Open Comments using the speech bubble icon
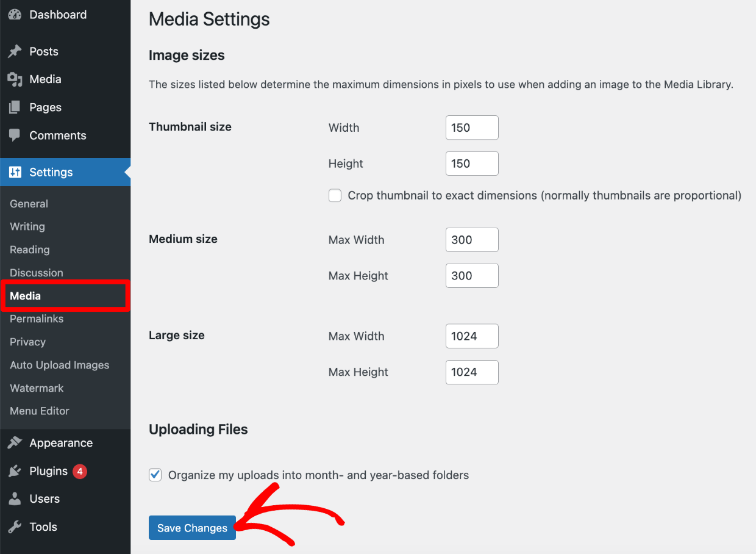756x554 pixels. point(15,135)
